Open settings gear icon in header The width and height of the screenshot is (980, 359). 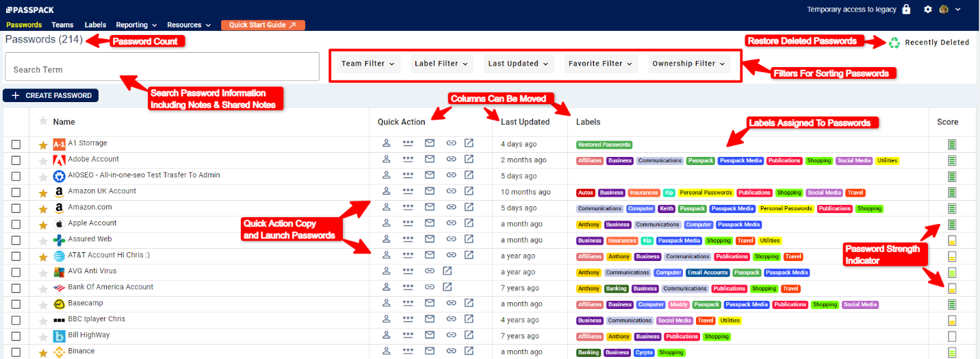[x=928, y=10]
